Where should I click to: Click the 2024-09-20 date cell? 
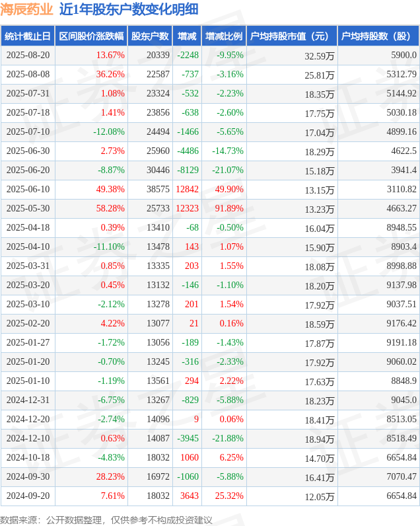pyautogui.click(x=28, y=496)
